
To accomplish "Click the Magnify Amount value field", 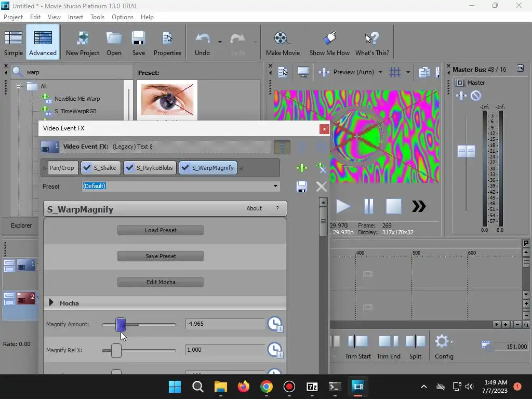I will (x=225, y=324).
